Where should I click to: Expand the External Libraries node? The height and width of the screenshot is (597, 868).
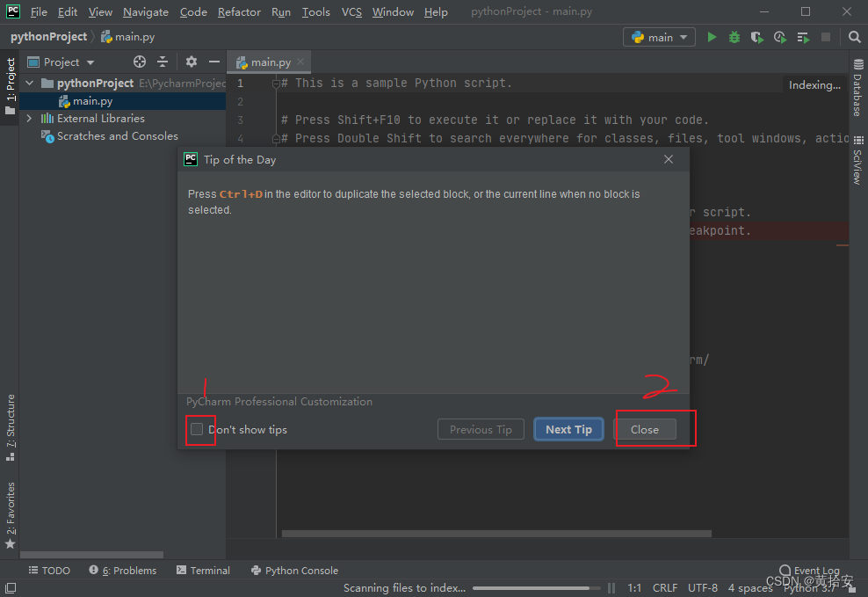click(x=29, y=119)
